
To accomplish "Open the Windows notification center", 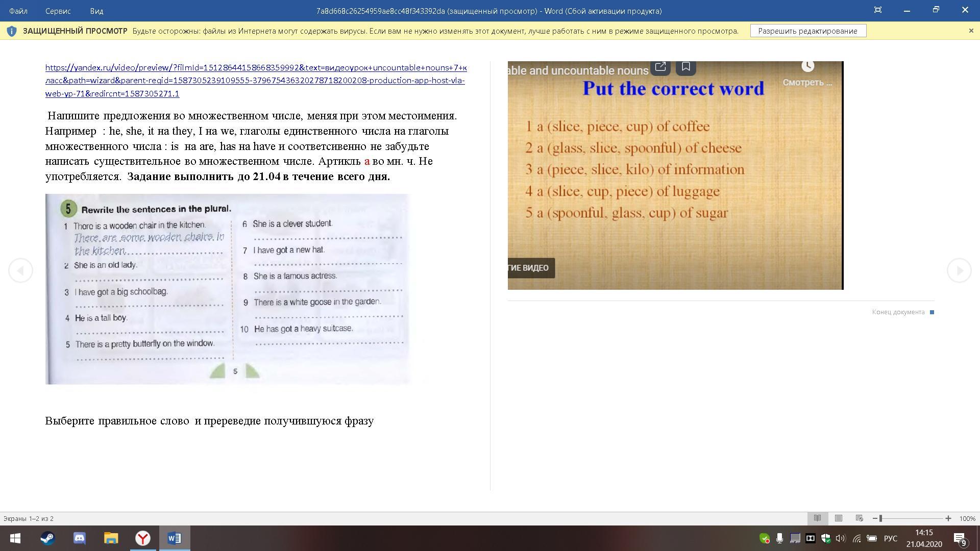I will (959, 538).
